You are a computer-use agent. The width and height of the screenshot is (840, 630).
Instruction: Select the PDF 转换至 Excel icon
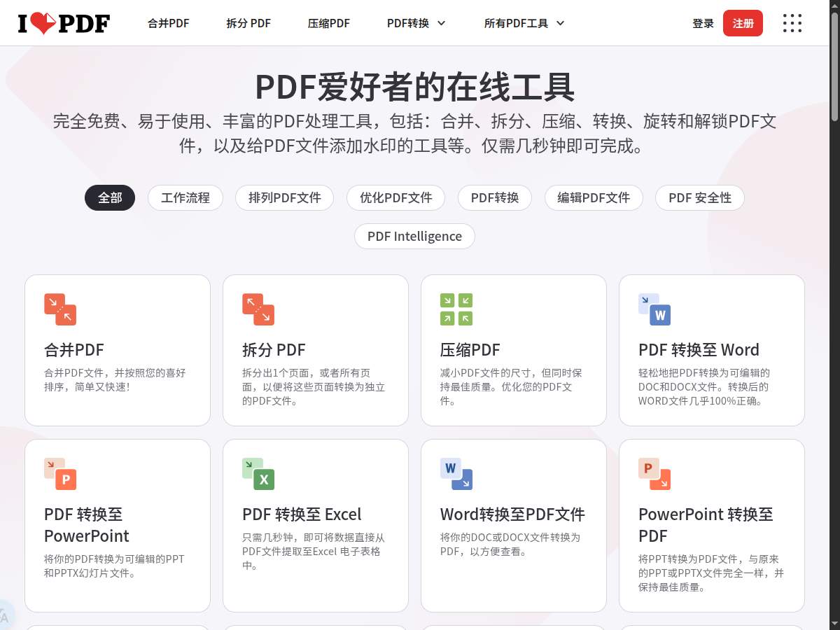(x=258, y=473)
